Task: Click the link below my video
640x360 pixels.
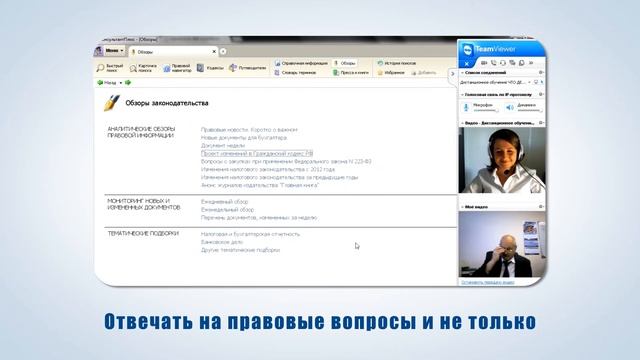Action: pos(487,282)
